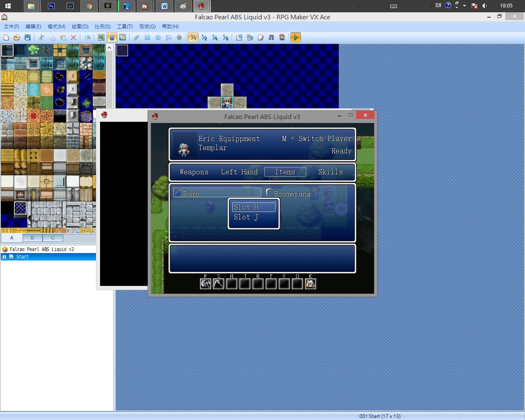Create a new project with the toolbar icon
The image size is (525, 420).
pos(6,37)
